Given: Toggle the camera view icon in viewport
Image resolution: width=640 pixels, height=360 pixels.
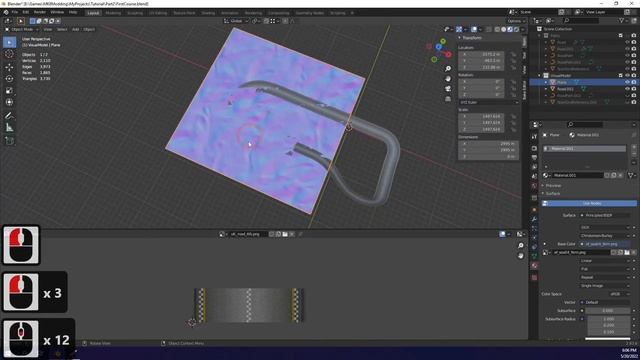Looking at the screenshot, I should (448, 89).
